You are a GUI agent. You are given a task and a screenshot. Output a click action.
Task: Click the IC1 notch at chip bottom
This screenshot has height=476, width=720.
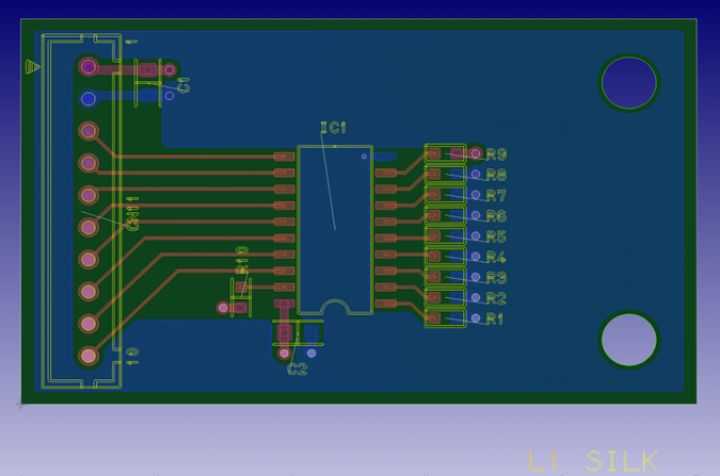[336, 307]
